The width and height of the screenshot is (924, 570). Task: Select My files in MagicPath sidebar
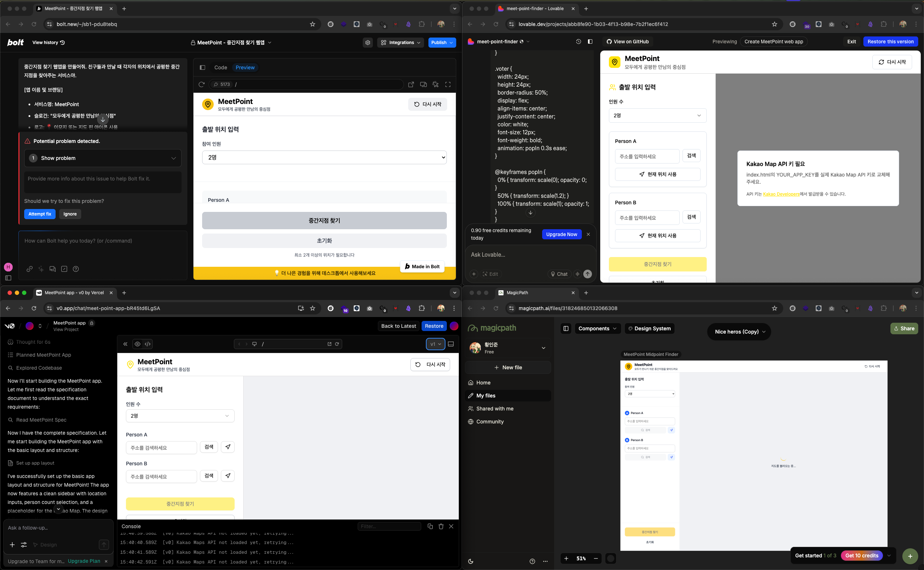pyautogui.click(x=485, y=395)
